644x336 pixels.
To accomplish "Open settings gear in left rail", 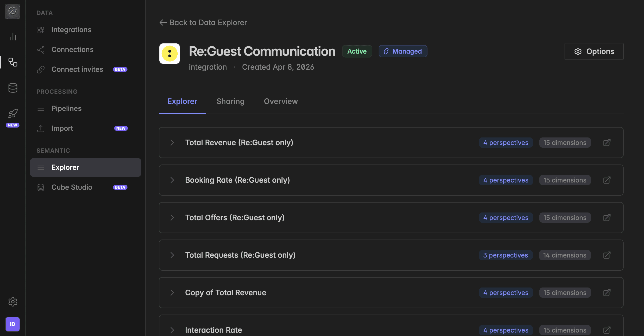I will pos(13,302).
